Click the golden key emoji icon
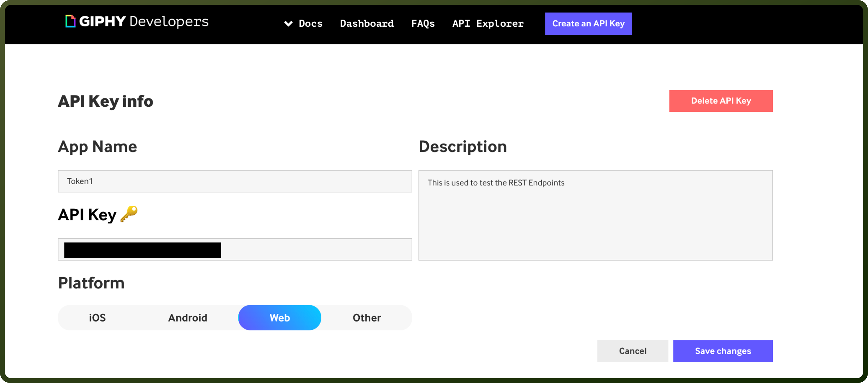The image size is (868, 383). point(129,214)
